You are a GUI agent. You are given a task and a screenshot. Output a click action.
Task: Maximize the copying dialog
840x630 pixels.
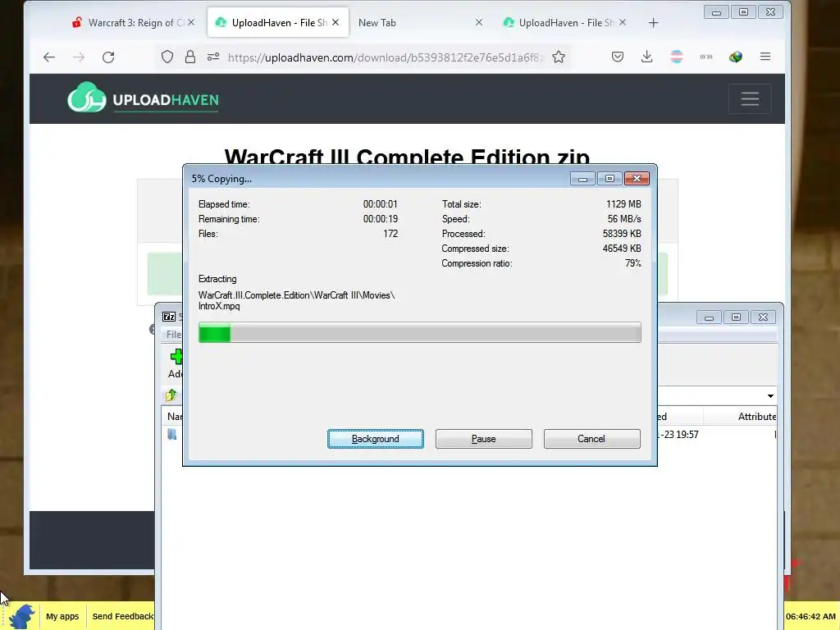tap(609, 178)
